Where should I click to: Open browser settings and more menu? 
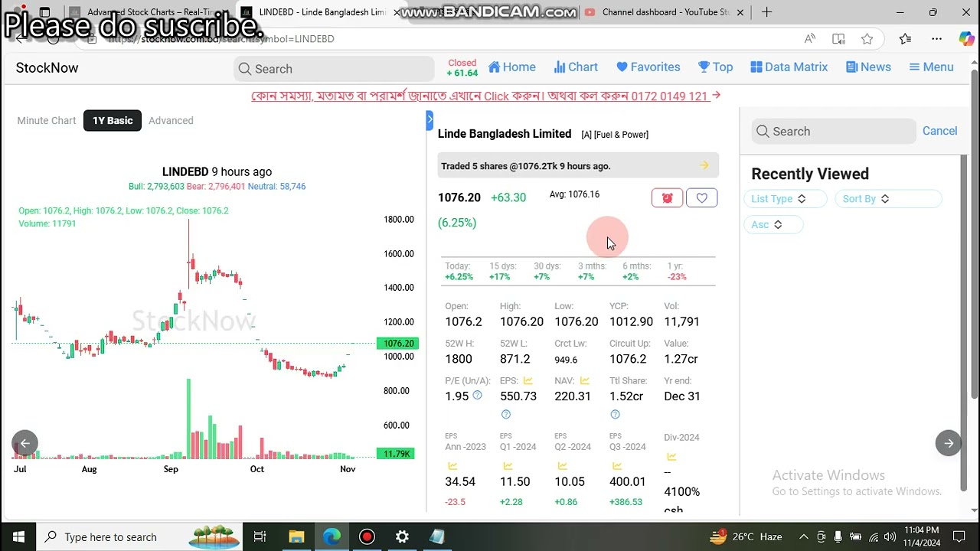(936, 39)
